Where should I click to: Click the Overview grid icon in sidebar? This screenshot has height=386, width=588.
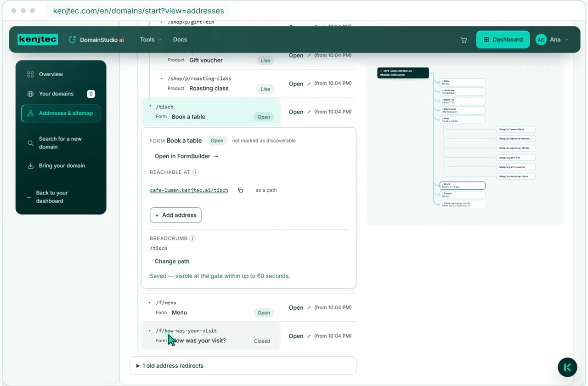coord(30,74)
